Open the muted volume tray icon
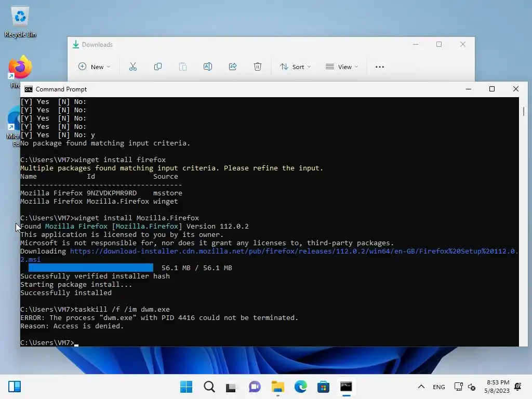This screenshot has height=399, width=532. pyautogui.click(x=472, y=387)
